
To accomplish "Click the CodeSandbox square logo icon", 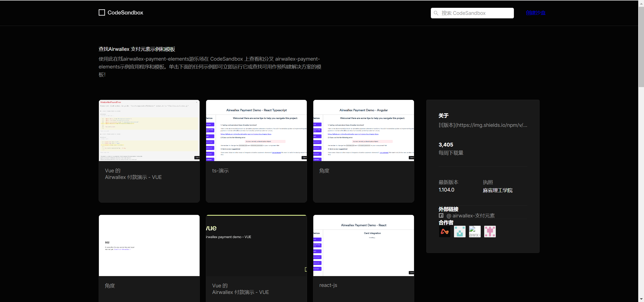I will tap(102, 13).
